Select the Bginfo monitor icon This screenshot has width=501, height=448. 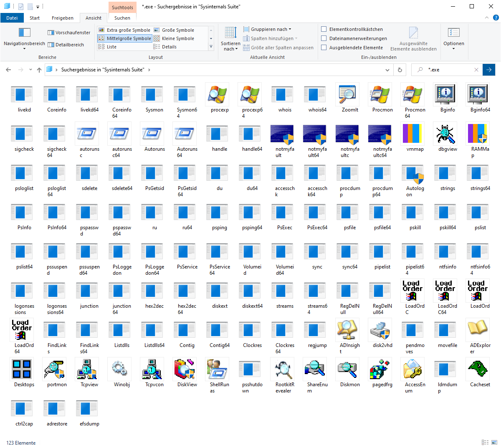[x=445, y=94]
